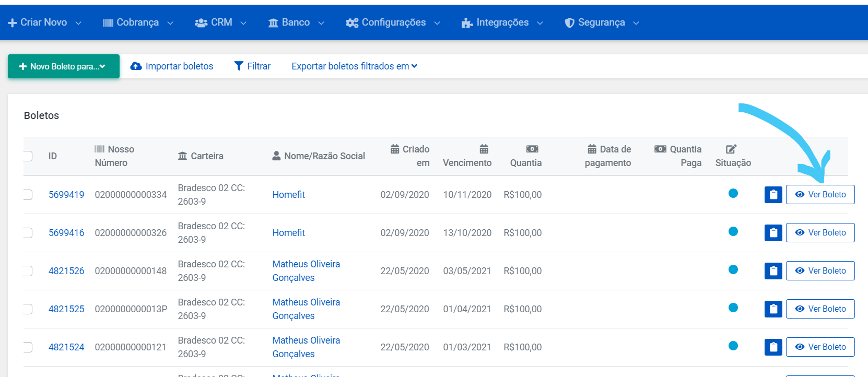Open the Banco menu

297,22
